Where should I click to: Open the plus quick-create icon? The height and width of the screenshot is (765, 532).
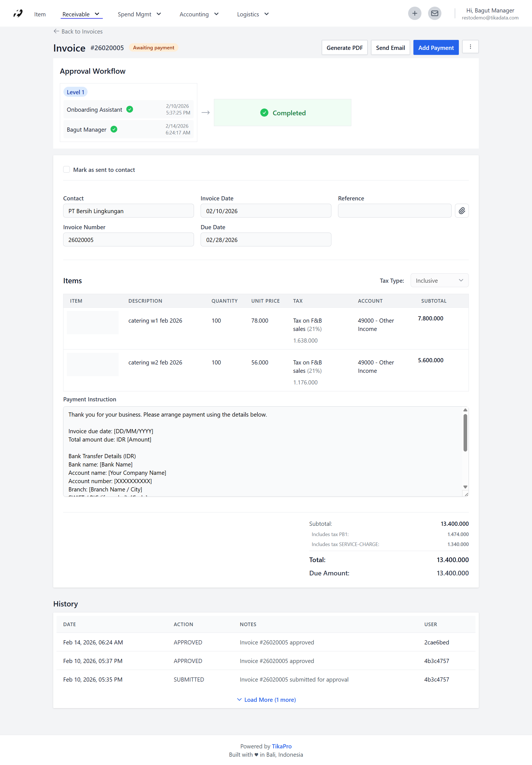[x=415, y=13]
